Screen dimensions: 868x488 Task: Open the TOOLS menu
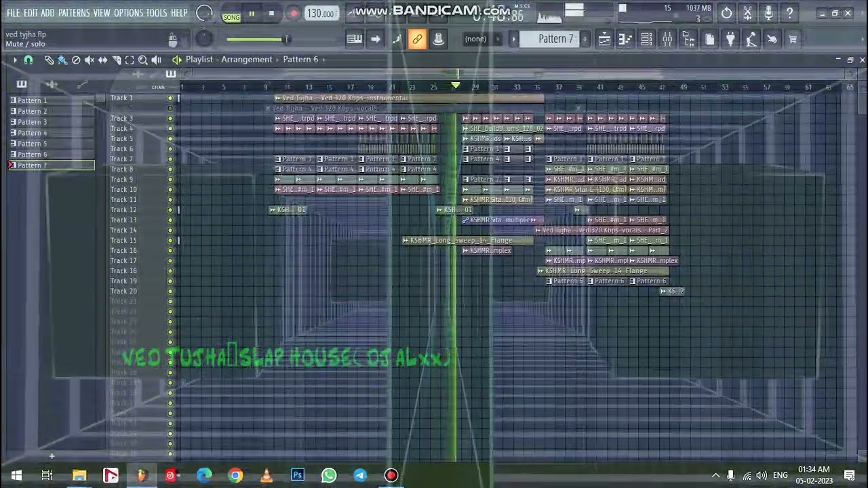tap(157, 13)
